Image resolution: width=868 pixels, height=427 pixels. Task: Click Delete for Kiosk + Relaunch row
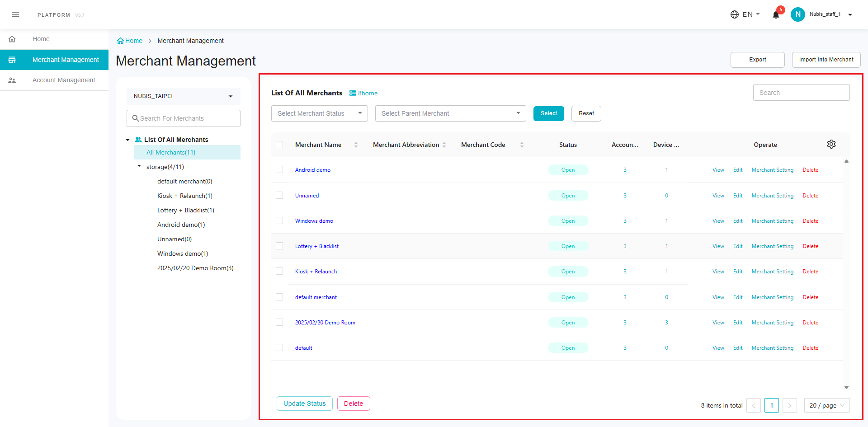tap(811, 272)
